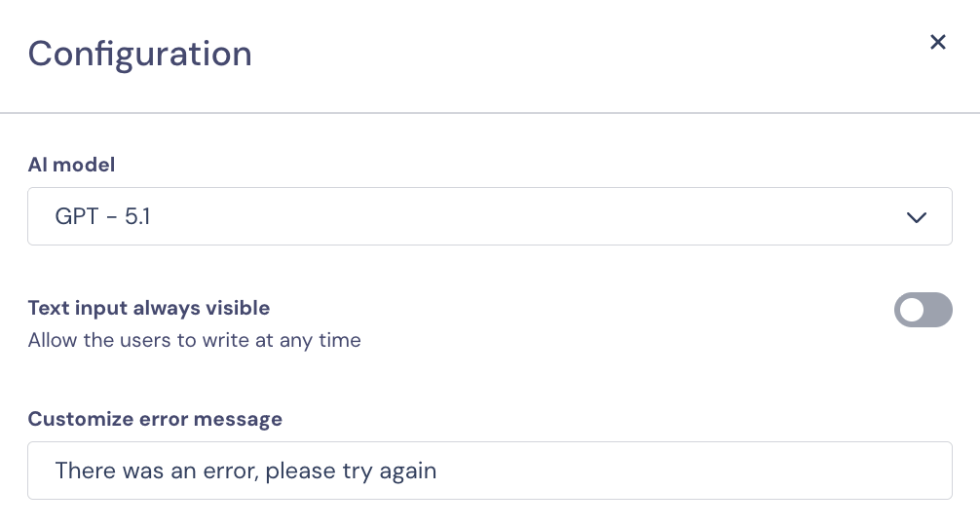This screenshot has width=980, height=528.
Task: Expand the model list showing GPT - 5.1
Action: [x=489, y=216]
